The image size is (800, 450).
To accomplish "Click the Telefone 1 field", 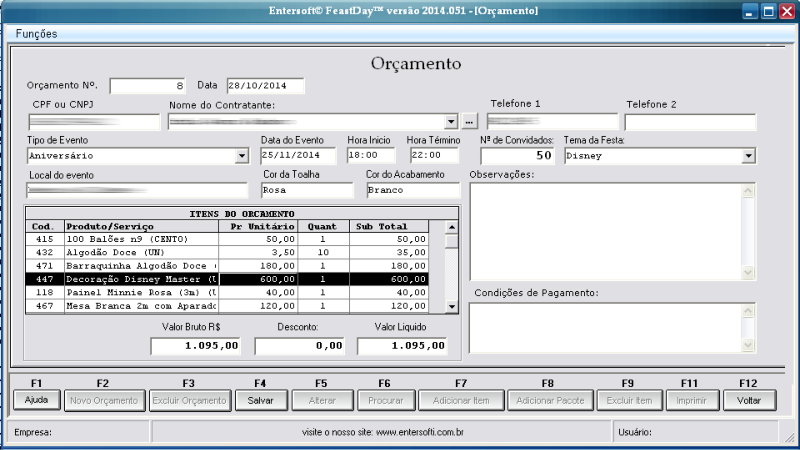I will [x=552, y=121].
